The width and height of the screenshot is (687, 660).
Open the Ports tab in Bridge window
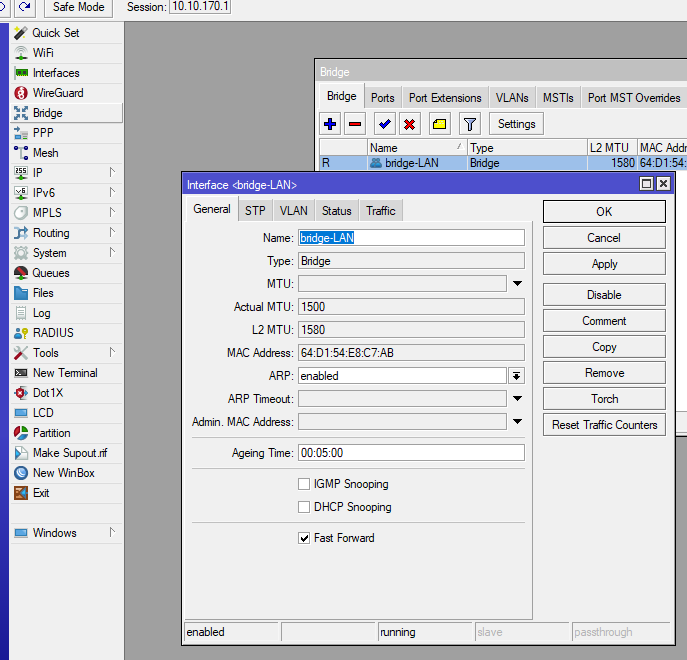tap(382, 98)
